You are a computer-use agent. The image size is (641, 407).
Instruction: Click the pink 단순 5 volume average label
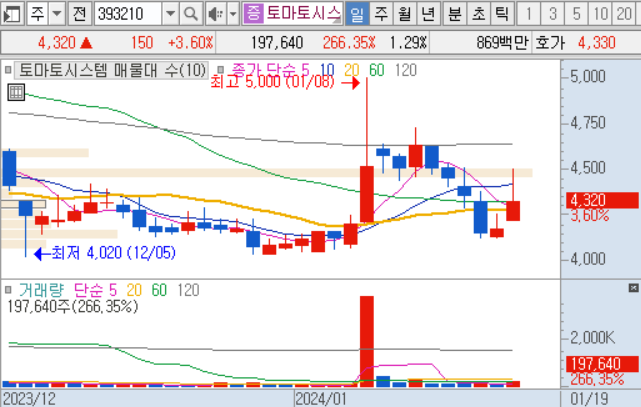coord(96,290)
